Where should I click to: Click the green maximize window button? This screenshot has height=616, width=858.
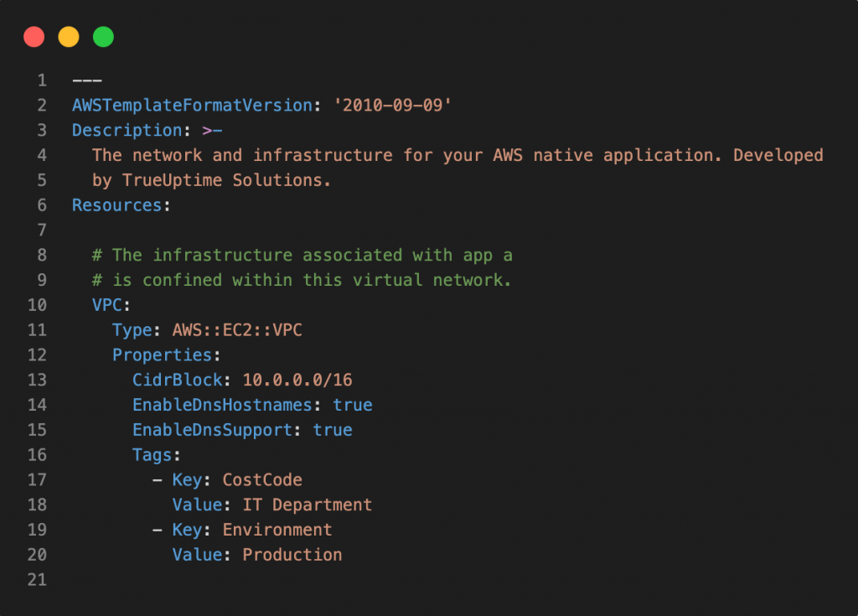coord(103,37)
